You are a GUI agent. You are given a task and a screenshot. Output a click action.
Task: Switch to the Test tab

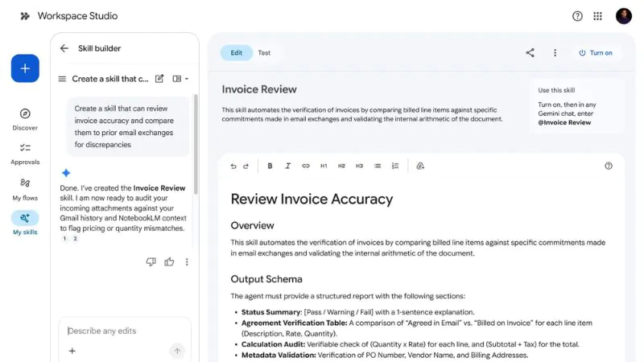click(x=264, y=53)
